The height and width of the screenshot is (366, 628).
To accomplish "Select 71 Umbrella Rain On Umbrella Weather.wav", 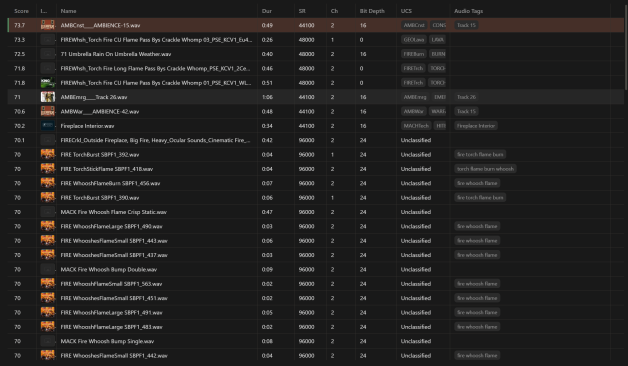I will (116, 54).
